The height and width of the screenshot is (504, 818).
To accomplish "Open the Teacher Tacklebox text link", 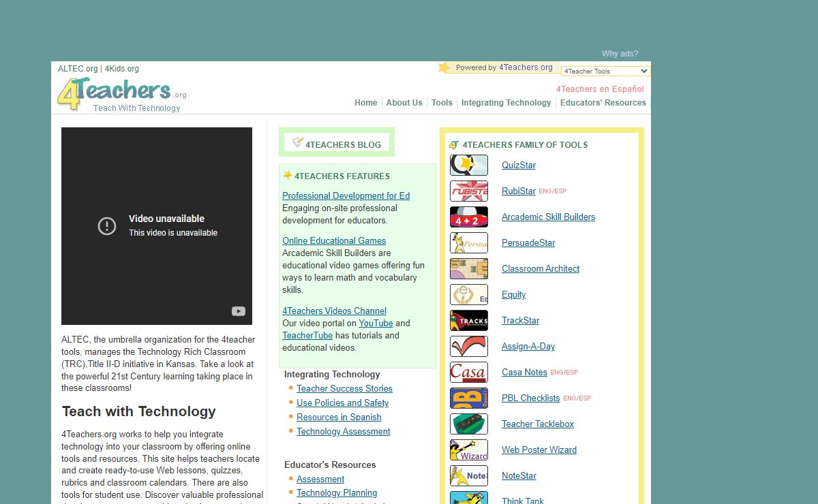I will 538,424.
